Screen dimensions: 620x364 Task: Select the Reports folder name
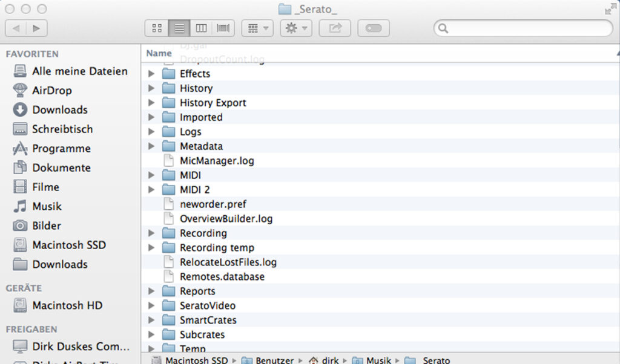click(197, 291)
